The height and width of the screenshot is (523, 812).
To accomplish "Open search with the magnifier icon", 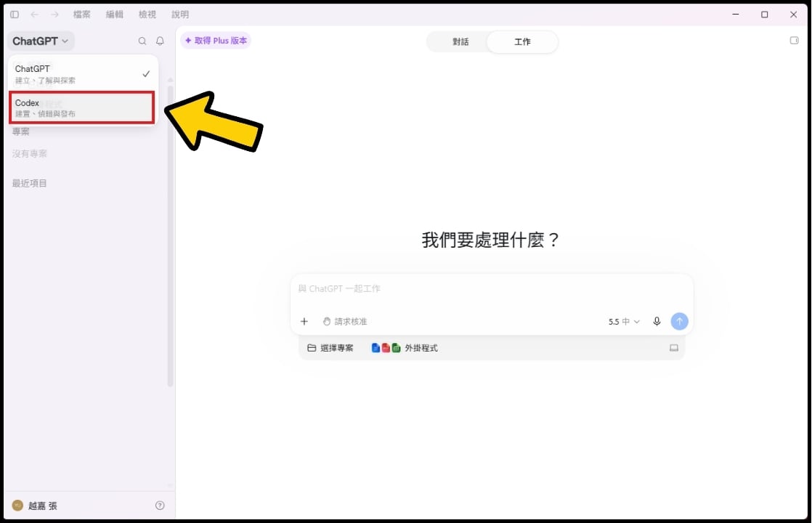I will pos(142,41).
